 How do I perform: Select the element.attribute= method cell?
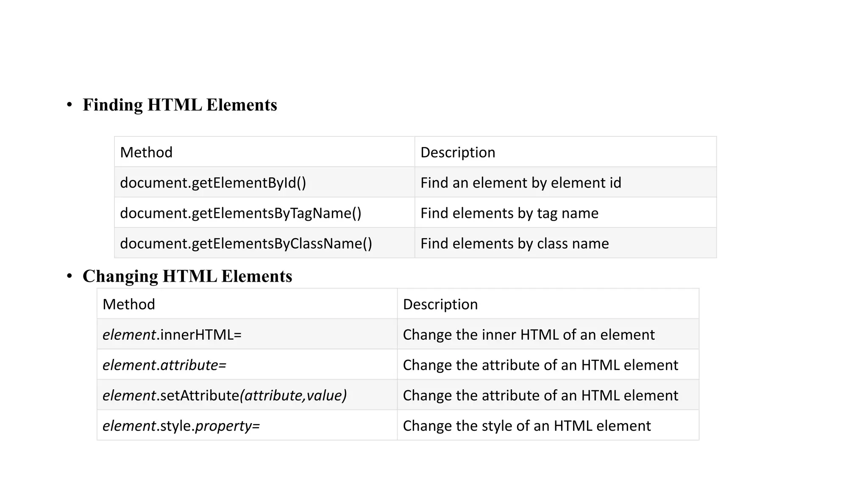[x=164, y=365]
